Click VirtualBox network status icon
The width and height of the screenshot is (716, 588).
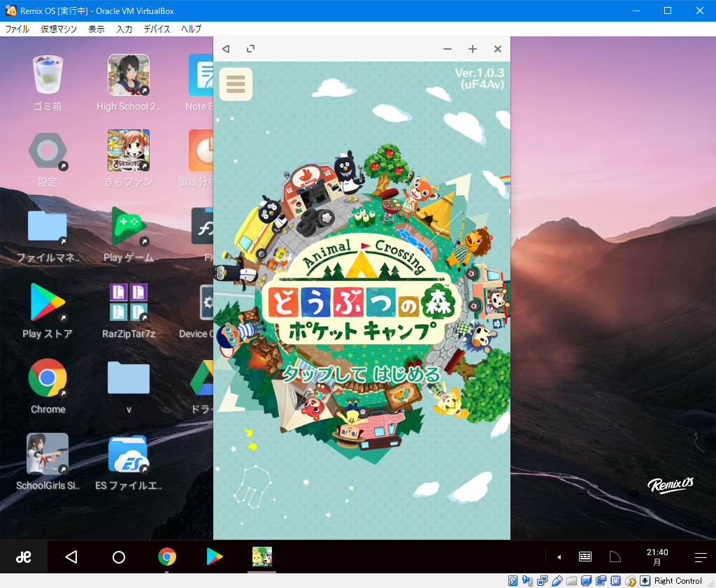point(542,581)
